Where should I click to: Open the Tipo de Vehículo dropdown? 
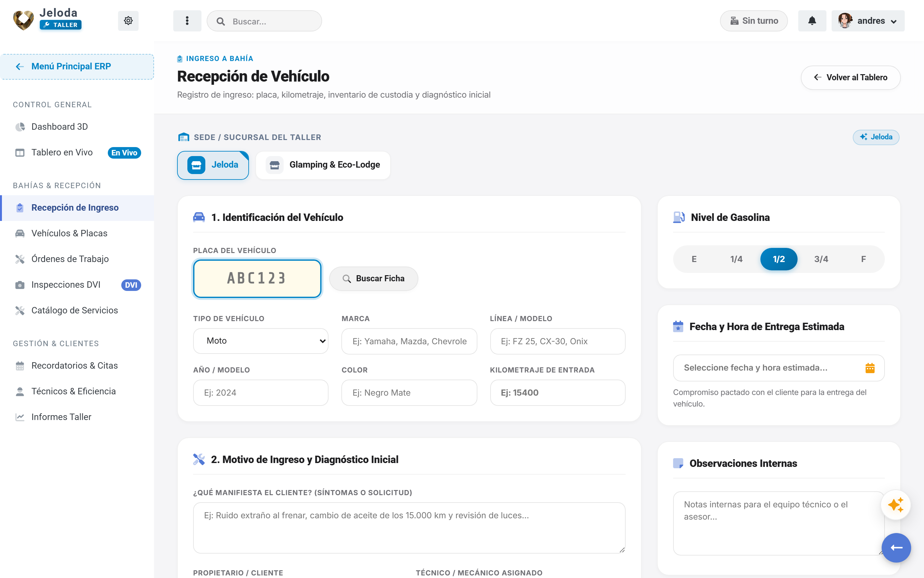[261, 341]
